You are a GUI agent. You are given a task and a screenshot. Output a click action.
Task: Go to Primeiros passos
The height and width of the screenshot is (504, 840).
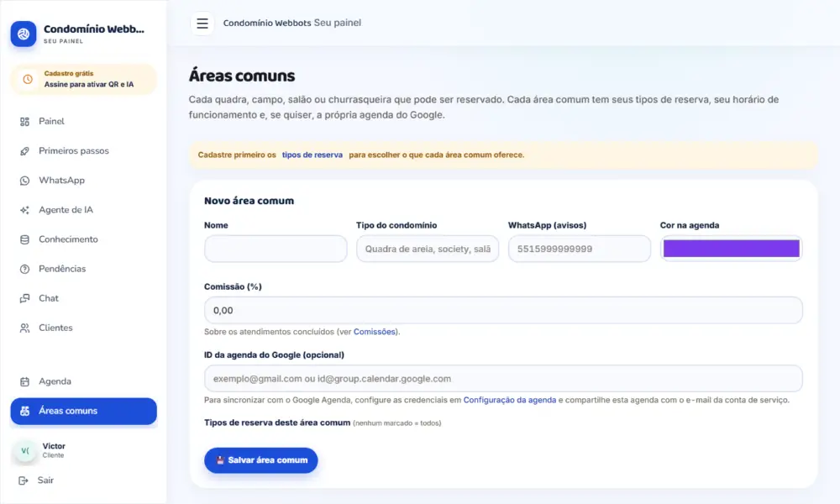(83, 151)
